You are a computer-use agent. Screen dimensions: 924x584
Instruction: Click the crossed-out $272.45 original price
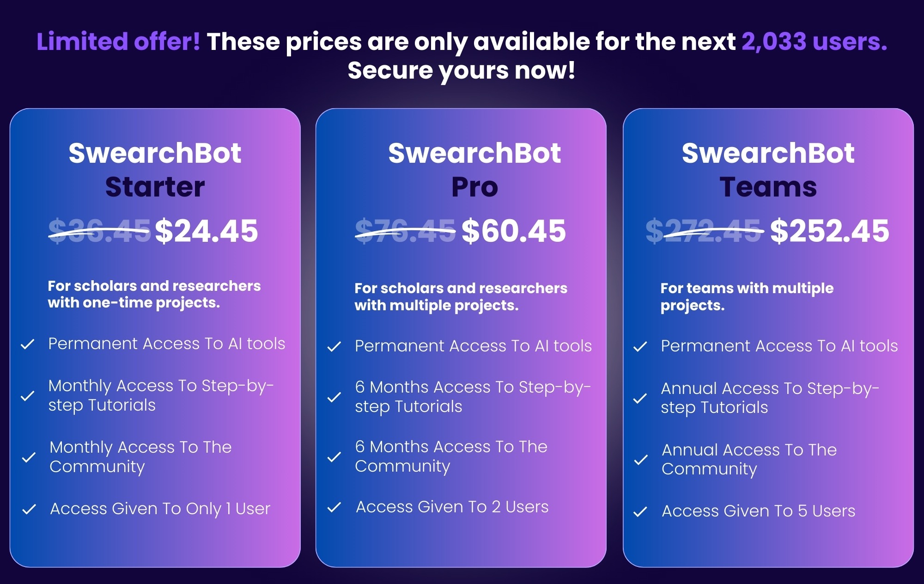(704, 231)
